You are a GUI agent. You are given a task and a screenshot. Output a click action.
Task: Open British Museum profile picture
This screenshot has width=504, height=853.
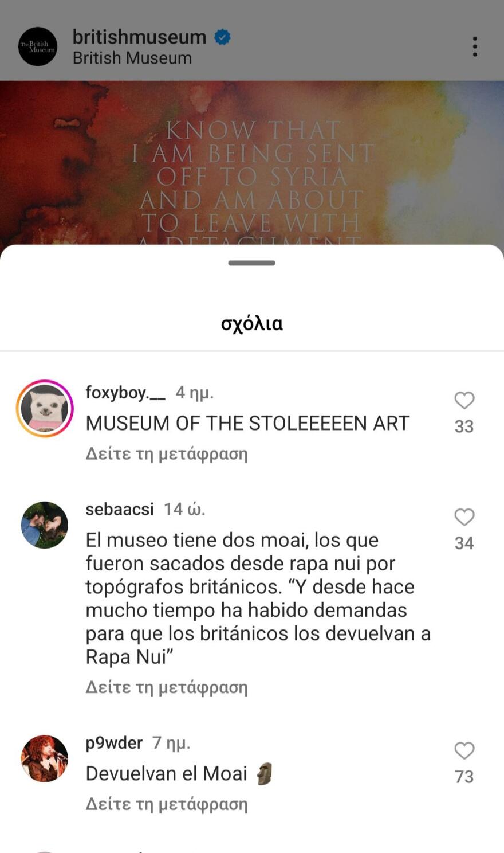38,46
